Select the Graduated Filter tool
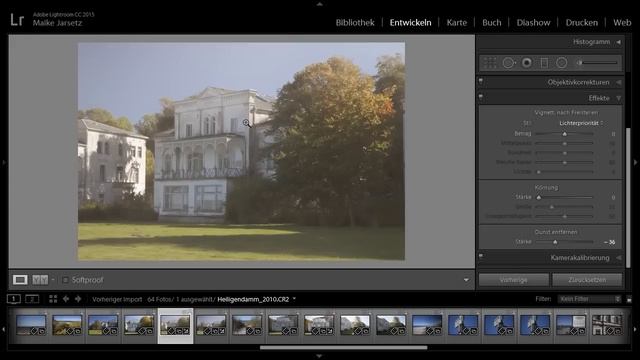The width and height of the screenshot is (640, 360). point(544,63)
